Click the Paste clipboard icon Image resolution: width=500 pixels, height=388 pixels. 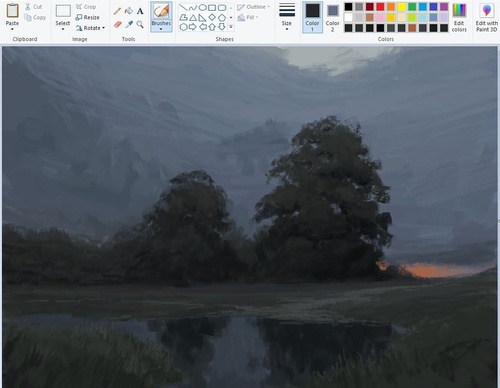click(x=12, y=11)
